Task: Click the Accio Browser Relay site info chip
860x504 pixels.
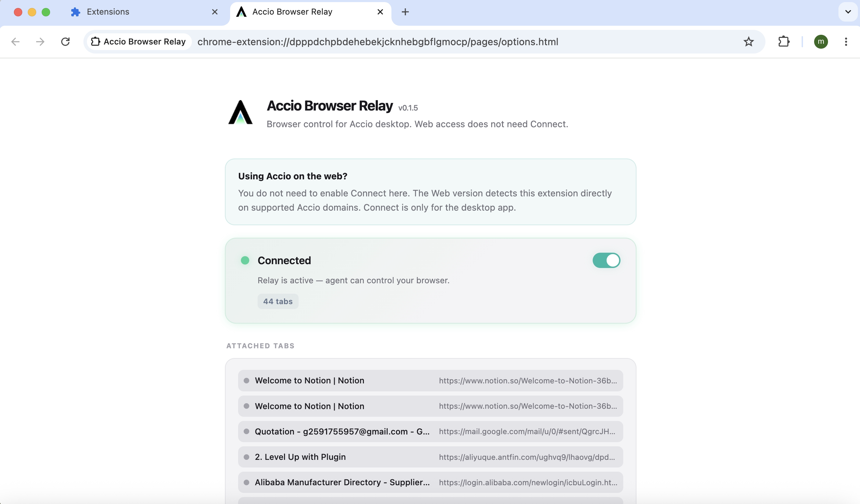Action: [x=139, y=42]
